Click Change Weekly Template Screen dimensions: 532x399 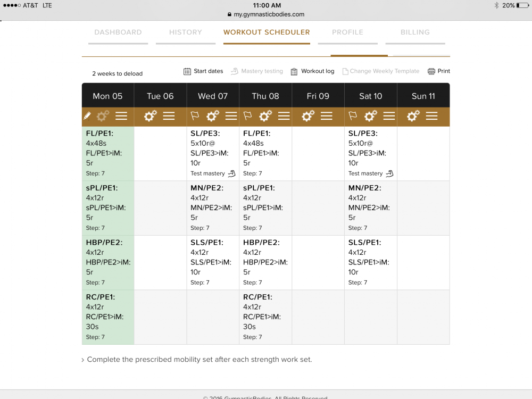(385, 71)
